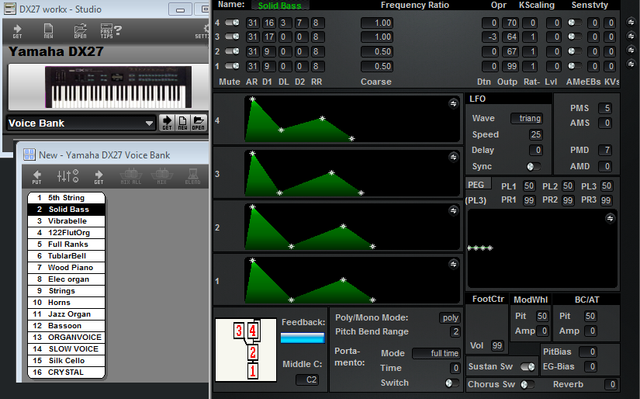Click Vol value 99 under FootCtr
Image resolution: width=640 pixels, height=399 pixels.
click(x=497, y=346)
